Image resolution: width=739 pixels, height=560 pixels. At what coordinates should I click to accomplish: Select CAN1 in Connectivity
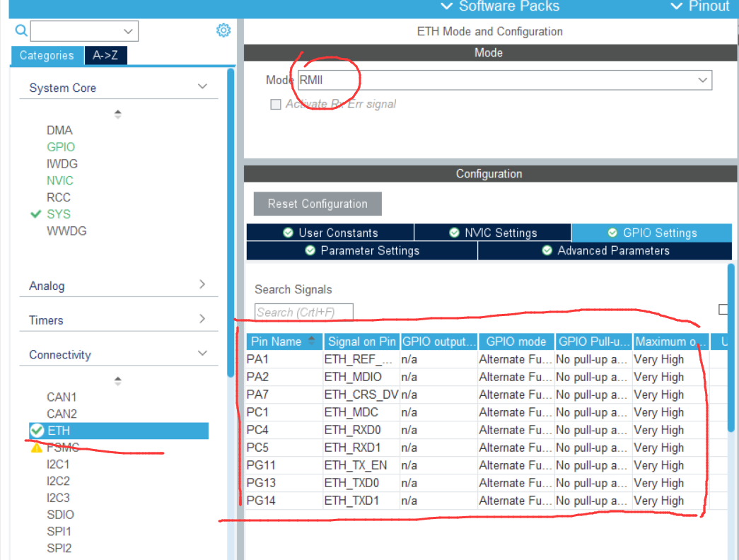tap(62, 397)
